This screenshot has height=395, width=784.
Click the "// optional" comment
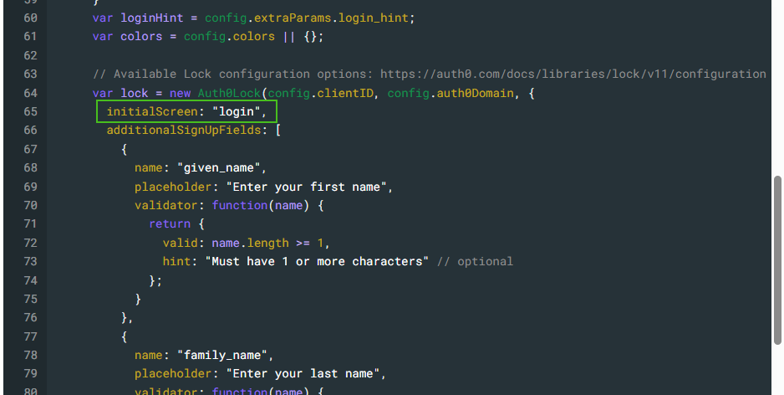[x=475, y=262]
